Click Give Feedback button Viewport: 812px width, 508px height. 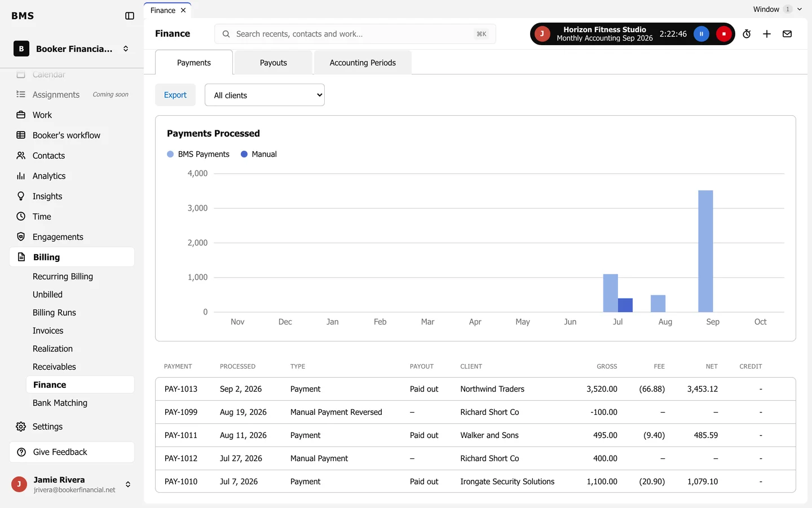tap(72, 452)
